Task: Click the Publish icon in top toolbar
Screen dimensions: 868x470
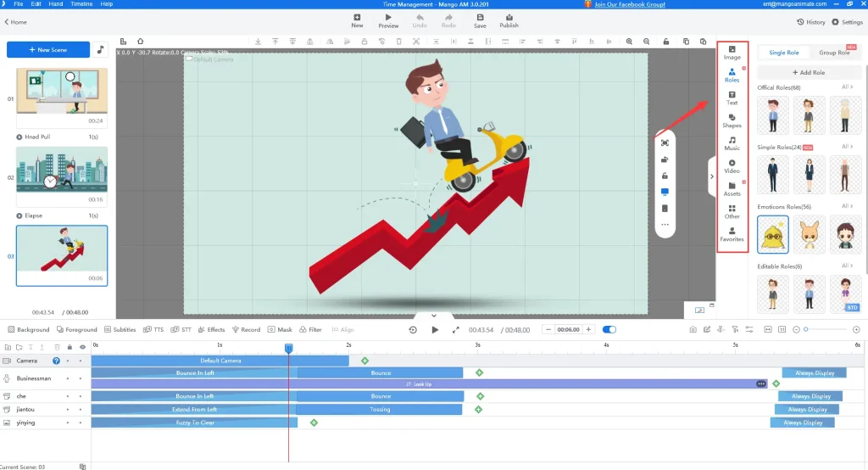Action: (509, 20)
